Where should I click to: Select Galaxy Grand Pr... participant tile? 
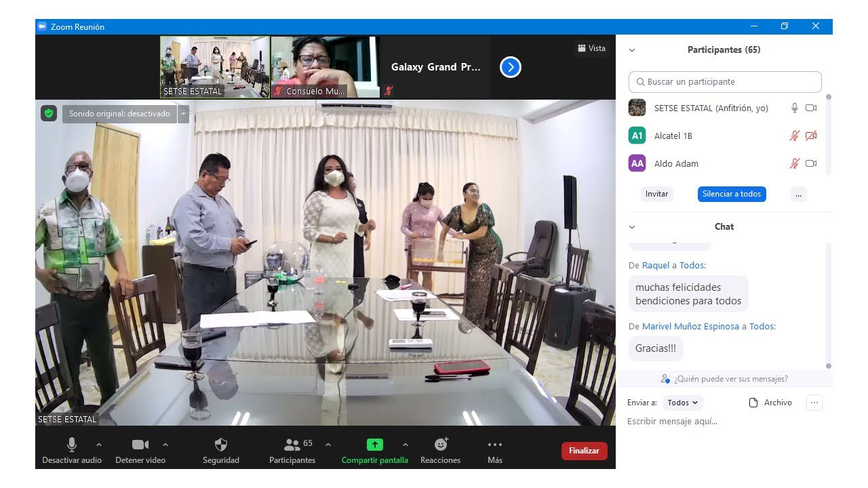[436, 67]
